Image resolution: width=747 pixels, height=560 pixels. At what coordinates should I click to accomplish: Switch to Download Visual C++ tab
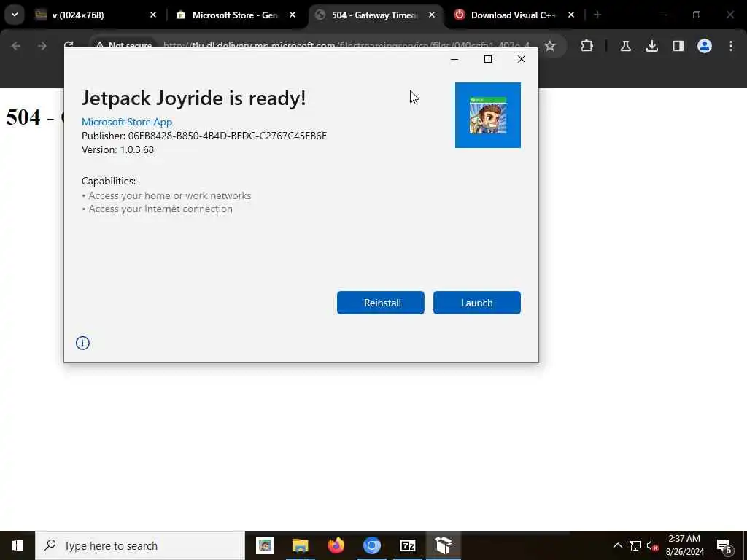click(513, 15)
